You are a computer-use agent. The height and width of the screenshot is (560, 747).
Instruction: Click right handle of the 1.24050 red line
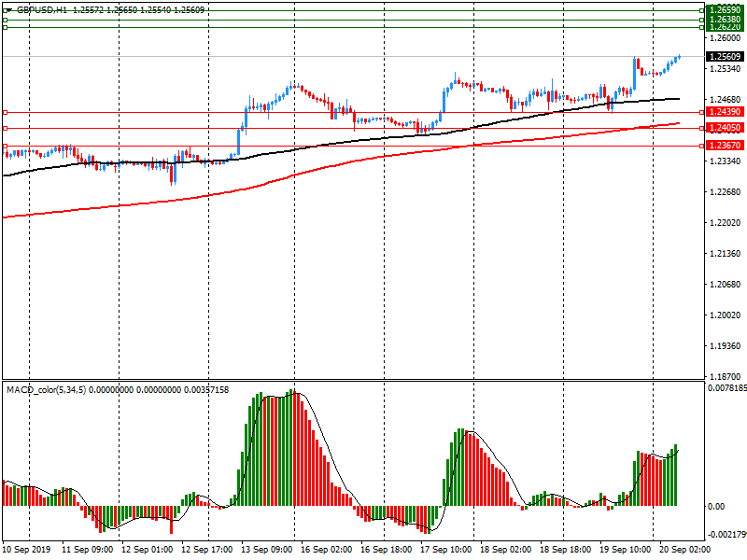701,128
